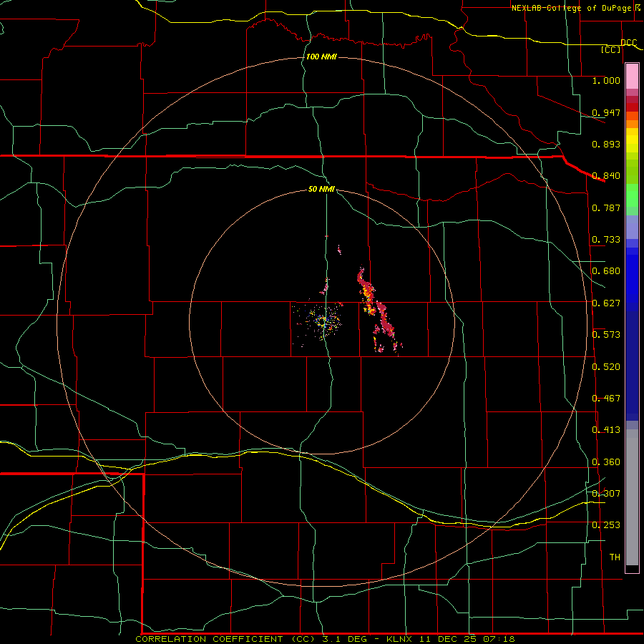
Task: Click the NEXLAB-College of DuPage title text
Action: tap(571, 8)
